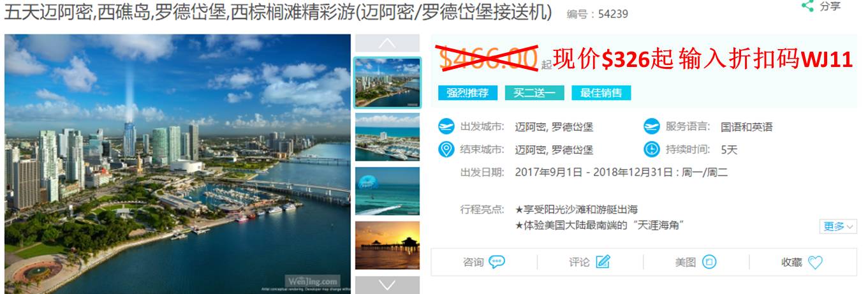The width and height of the screenshot is (868, 294).
Task: Select the marina boats thumbnail
Action: pyautogui.click(x=388, y=137)
